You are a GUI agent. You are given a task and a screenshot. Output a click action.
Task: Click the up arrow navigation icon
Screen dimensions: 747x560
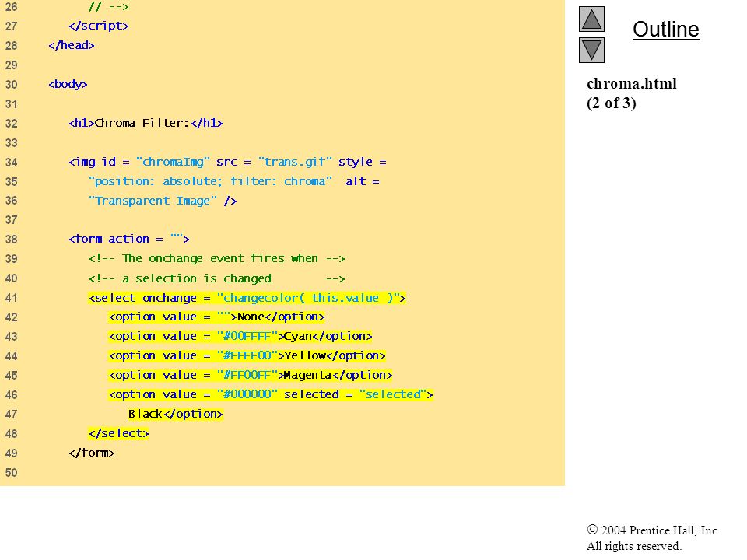click(x=591, y=19)
